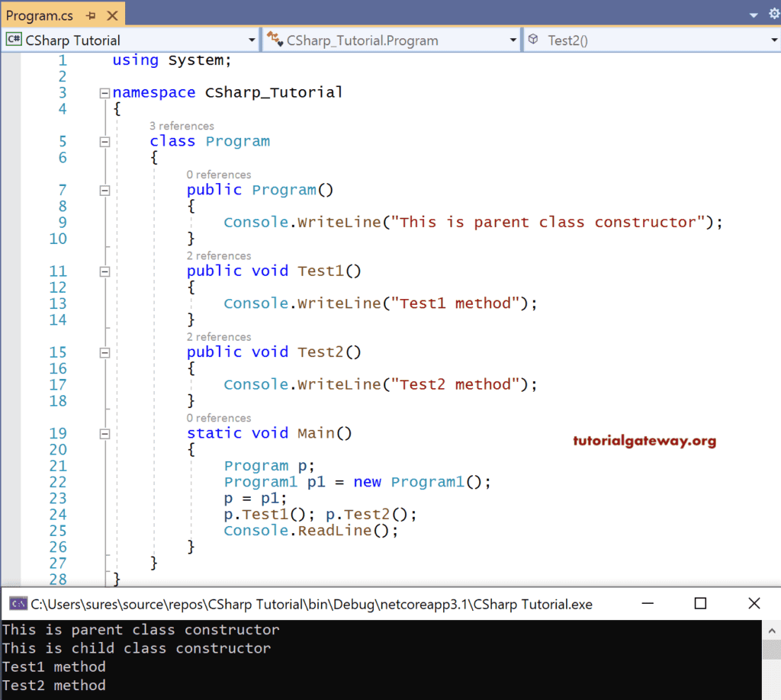Open the settings gear in tab bar

(x=773, y=14)
